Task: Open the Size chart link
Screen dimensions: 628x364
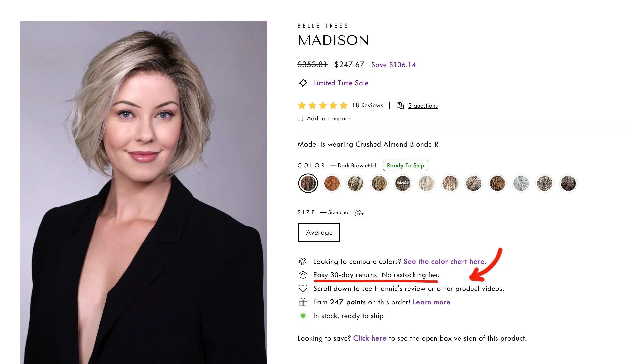Action: [x=340, y=212]
